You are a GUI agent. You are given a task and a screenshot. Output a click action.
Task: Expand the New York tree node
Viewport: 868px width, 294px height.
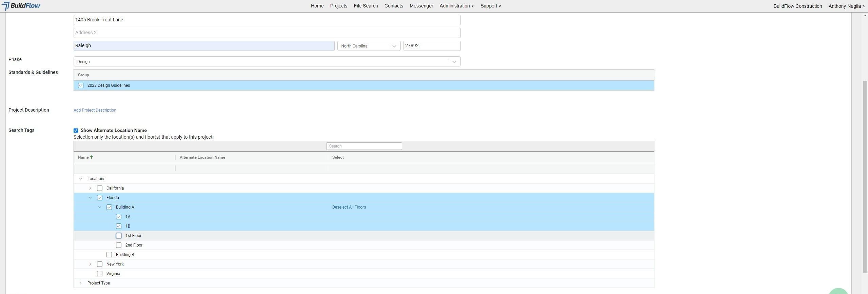click(x=90, y=264)
